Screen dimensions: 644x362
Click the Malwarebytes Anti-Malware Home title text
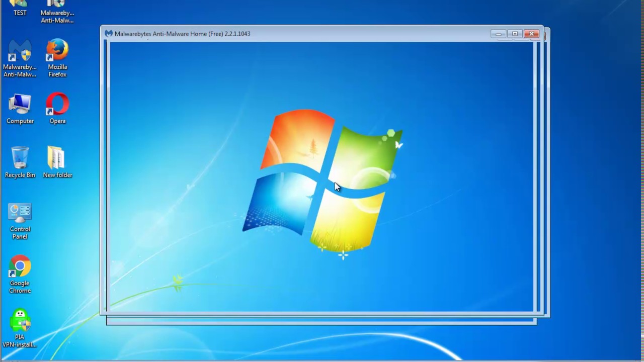[x=182, y=34]
